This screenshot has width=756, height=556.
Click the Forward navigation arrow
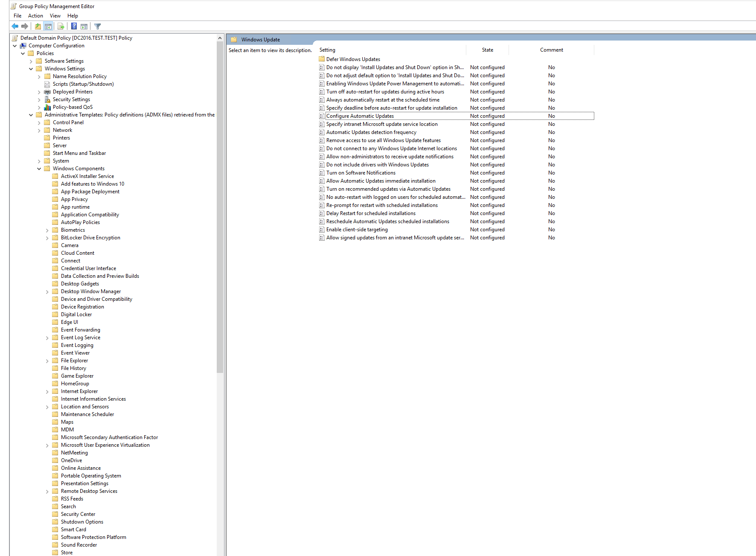click(25, 26)
